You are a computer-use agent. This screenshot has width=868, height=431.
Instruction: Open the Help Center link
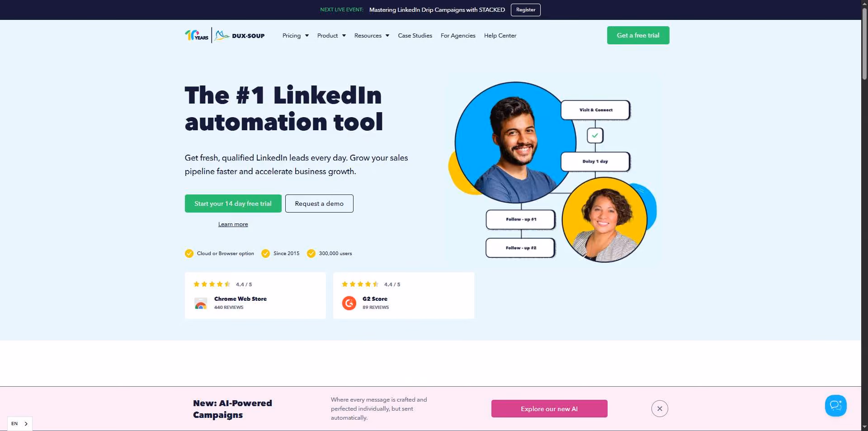[500, 35]
